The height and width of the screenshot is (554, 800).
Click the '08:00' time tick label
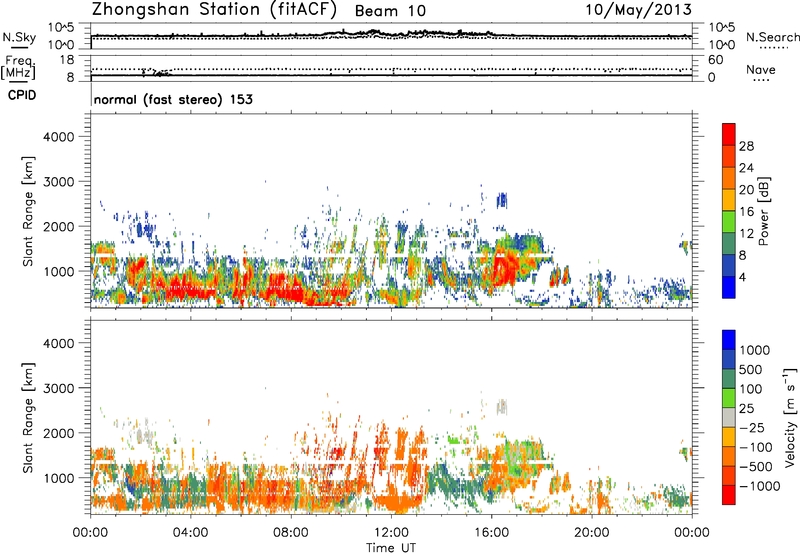291,533
